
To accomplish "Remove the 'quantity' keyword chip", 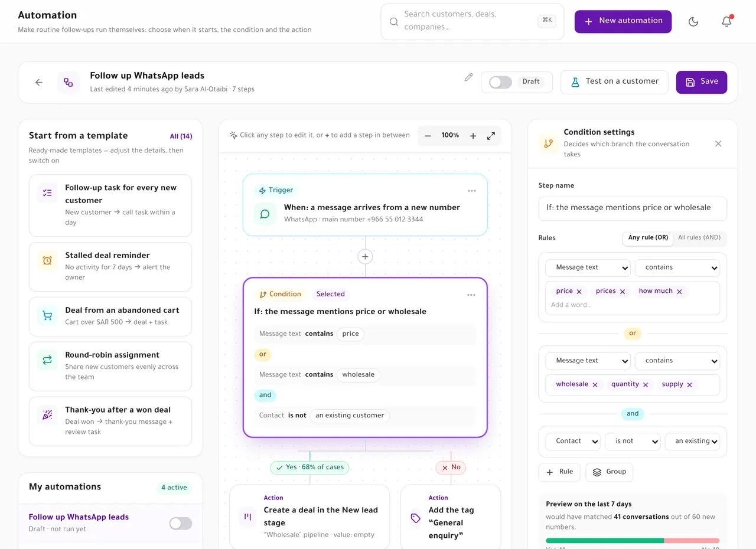I will [646, 385].
